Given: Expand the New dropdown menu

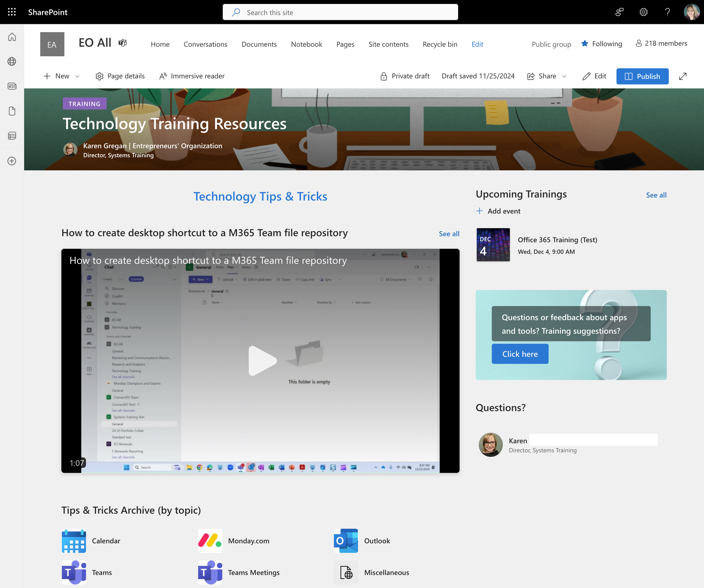Looking at the screenshot, I should (x=77, y=76).
